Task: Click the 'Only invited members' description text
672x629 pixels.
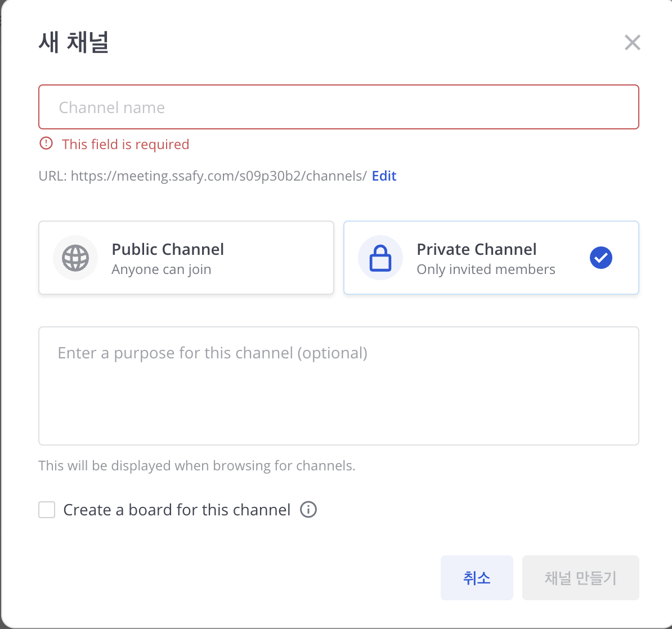Action: 486,269
